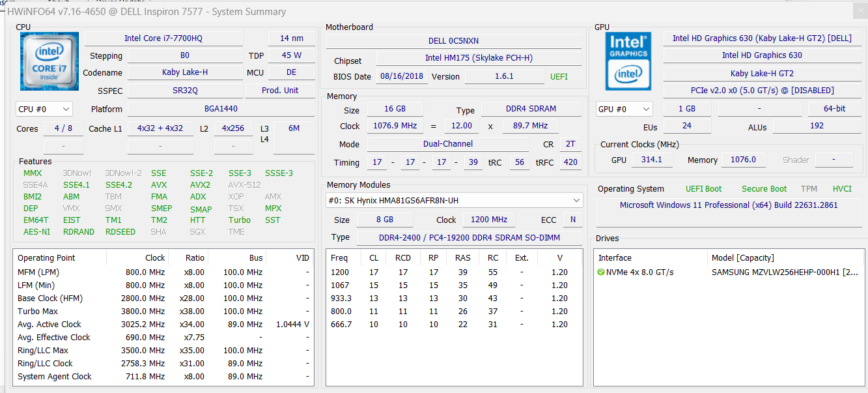
Task: Select the Turbo Max operating point row
Action: (x=163, y=312)
